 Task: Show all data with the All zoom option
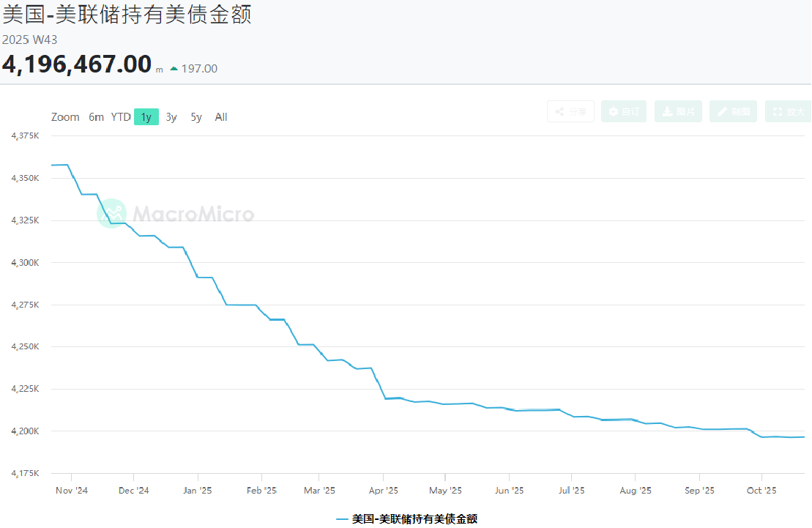221,117
